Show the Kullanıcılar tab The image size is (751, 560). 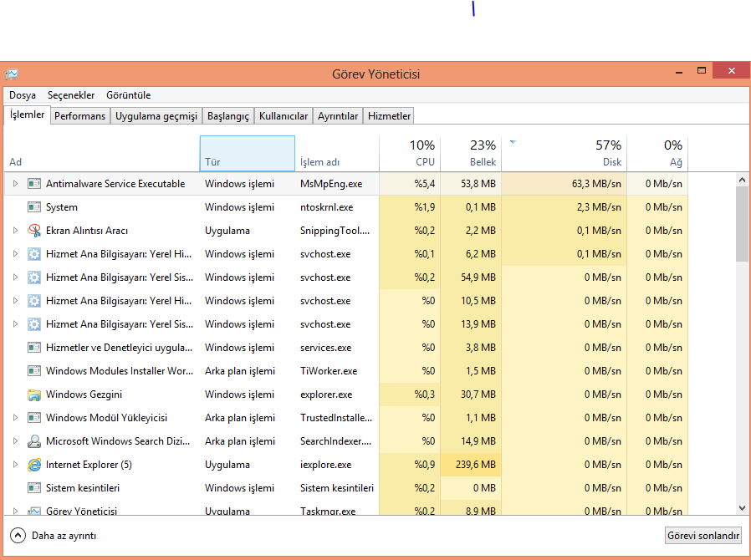(x=284, y=116)
